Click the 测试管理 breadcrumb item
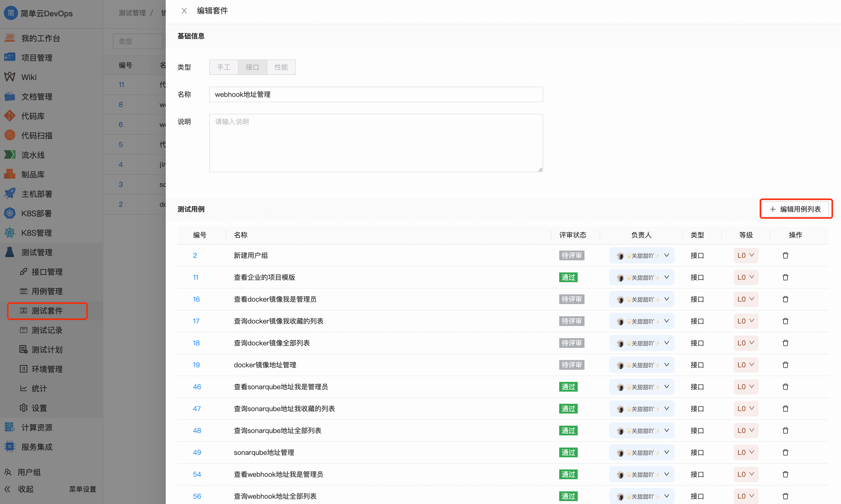This screenshot has width=841, height=504. pyautogui.click(x=132, y=13)
